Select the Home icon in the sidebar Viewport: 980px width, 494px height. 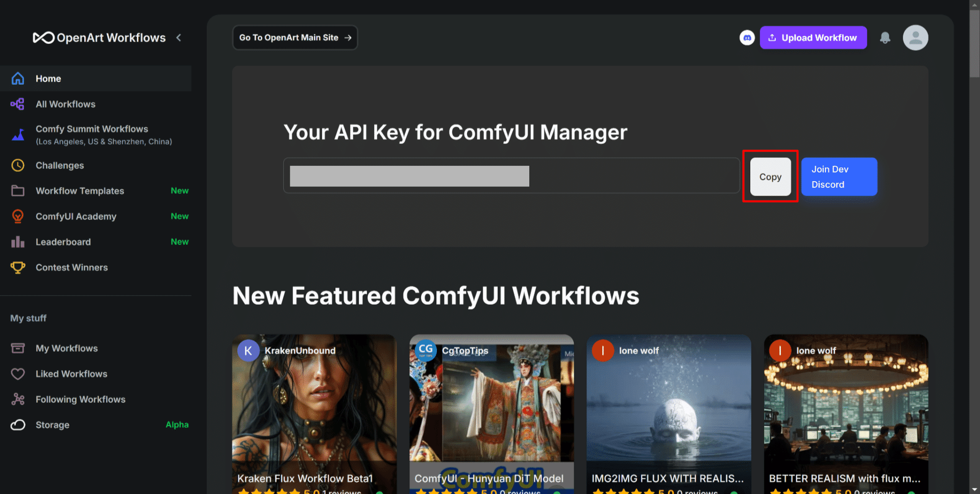[x=18, y=78]
